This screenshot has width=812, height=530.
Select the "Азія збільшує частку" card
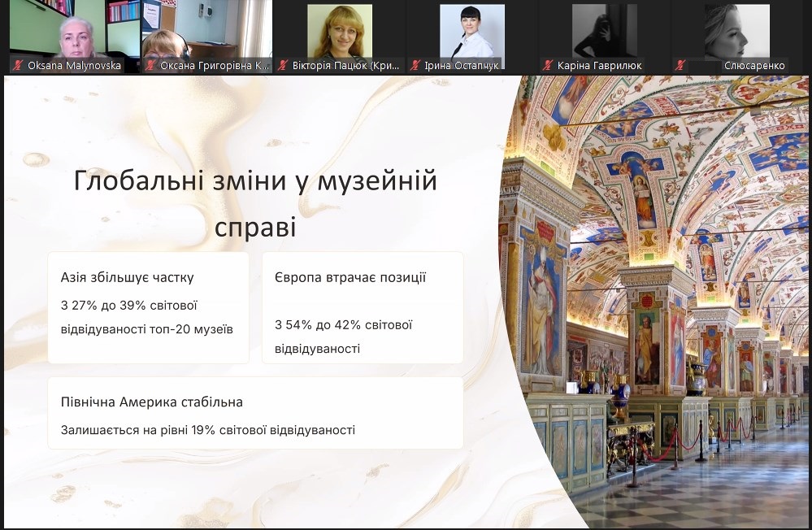coord(148,307)
